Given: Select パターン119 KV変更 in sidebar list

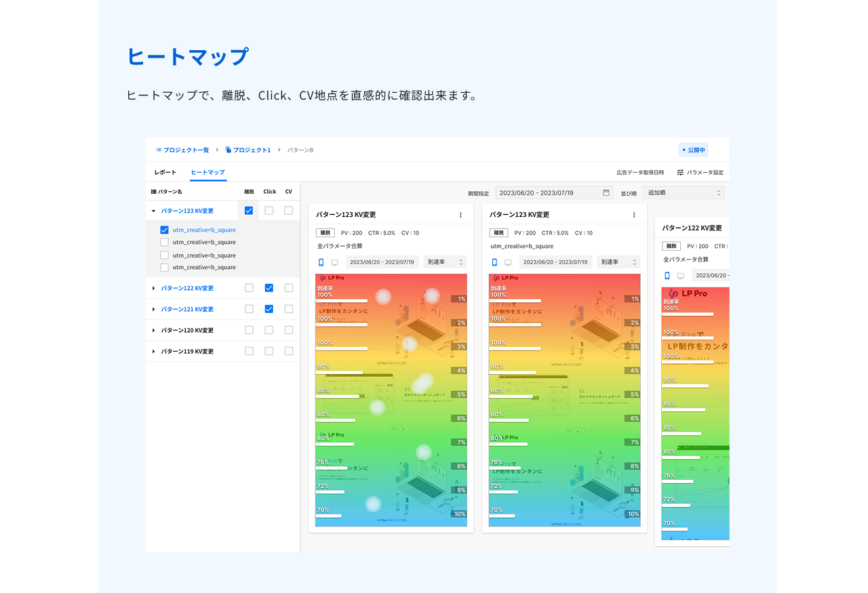Looking at the screenshot, I should tap(187, 351).
